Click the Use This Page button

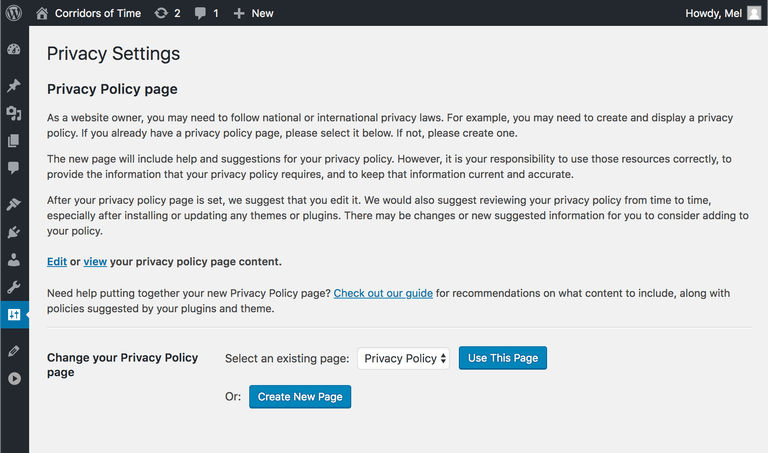[x=503, y=358]
